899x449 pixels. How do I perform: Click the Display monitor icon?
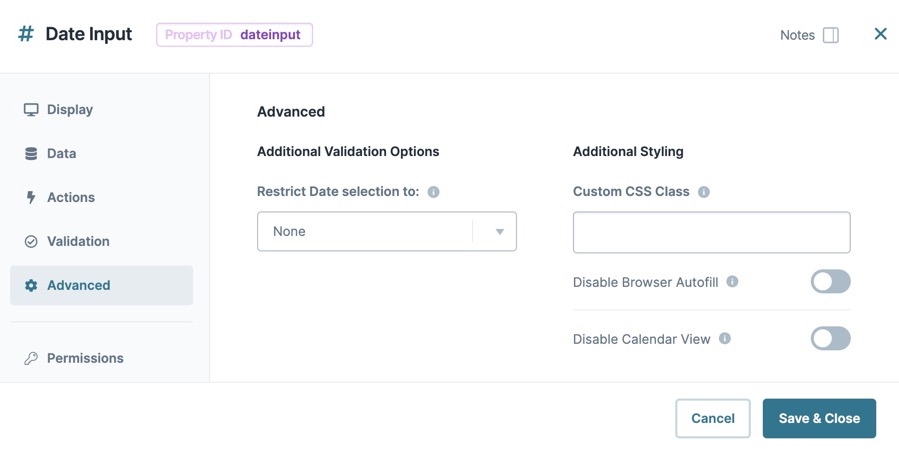(31, 110)
